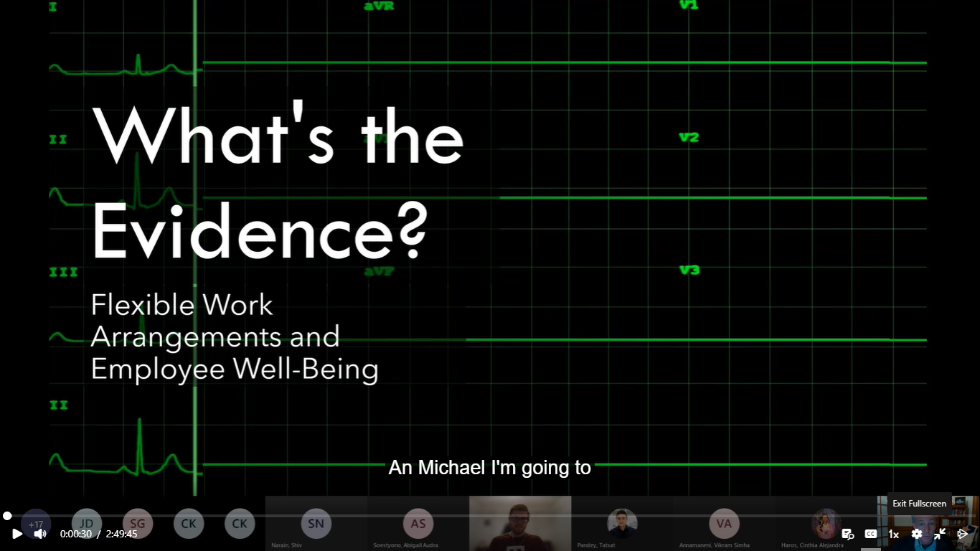Click the active speaker's webcam tile in red shirt
Screen dimensions: 980x551
(x=520, y=524)
